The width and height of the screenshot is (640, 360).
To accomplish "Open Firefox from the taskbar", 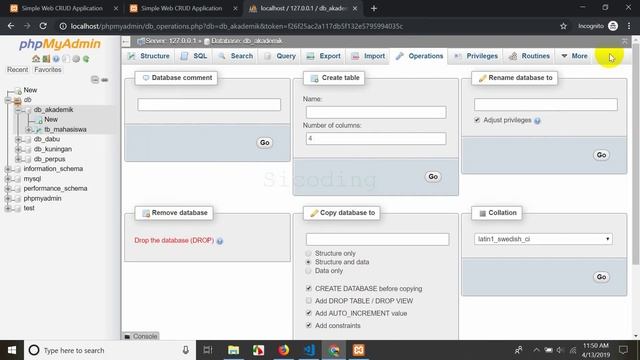I will [x=284, y=350].
